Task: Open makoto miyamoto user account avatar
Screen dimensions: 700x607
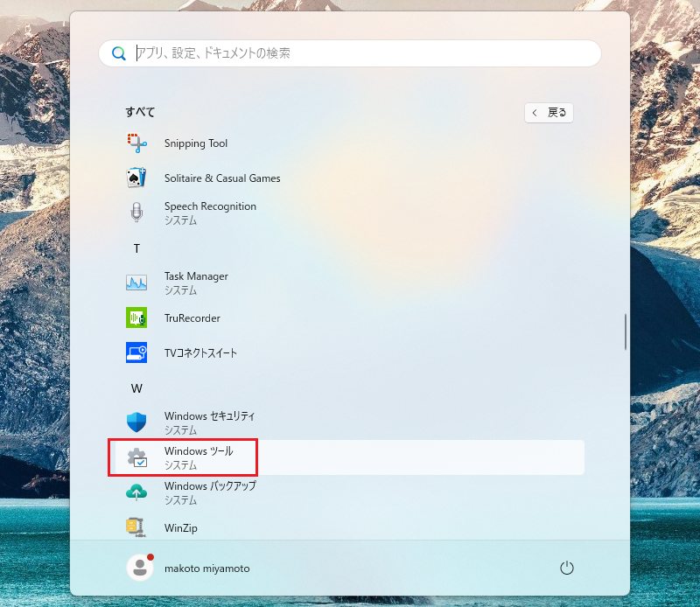Action: click(x=140, y=568)
